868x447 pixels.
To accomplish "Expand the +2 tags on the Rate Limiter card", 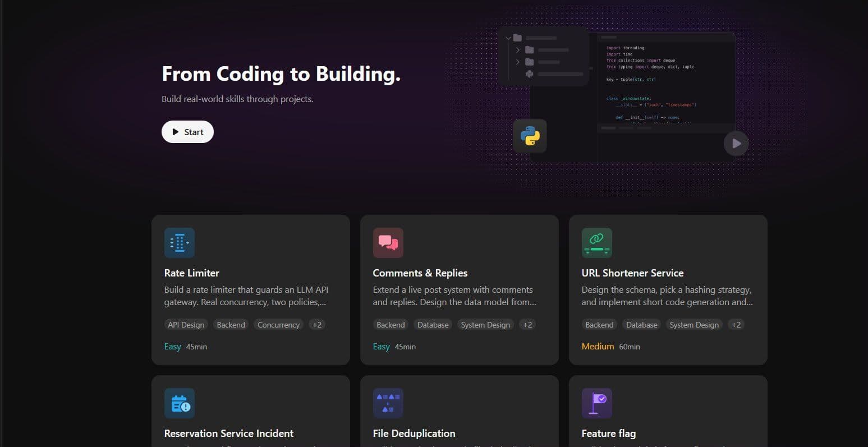I will [x=317, y=325].
